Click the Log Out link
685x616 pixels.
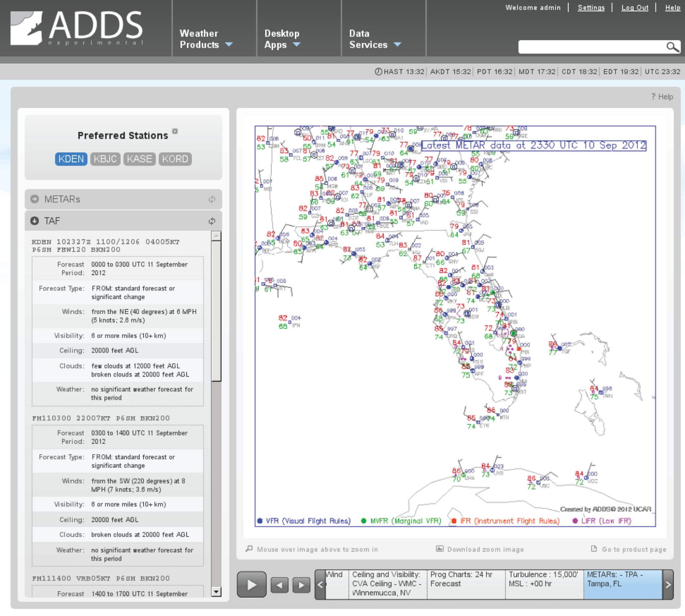click(635, 7)
